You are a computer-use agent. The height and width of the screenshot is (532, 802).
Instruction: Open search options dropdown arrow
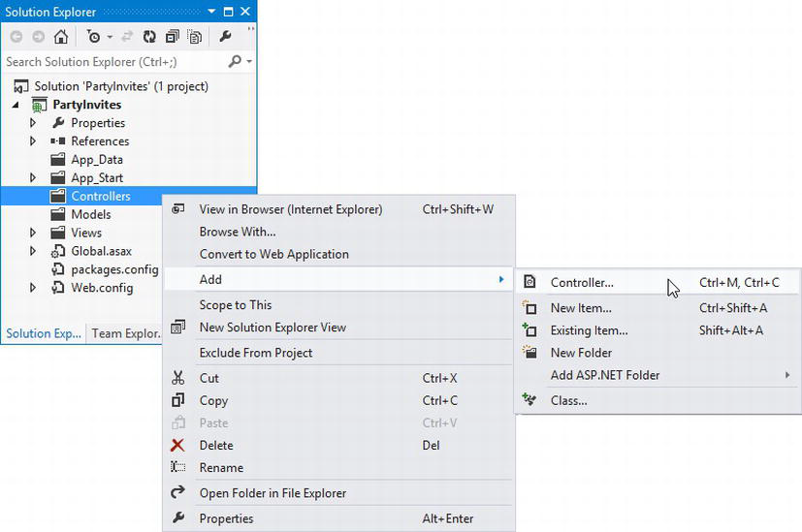249,62
